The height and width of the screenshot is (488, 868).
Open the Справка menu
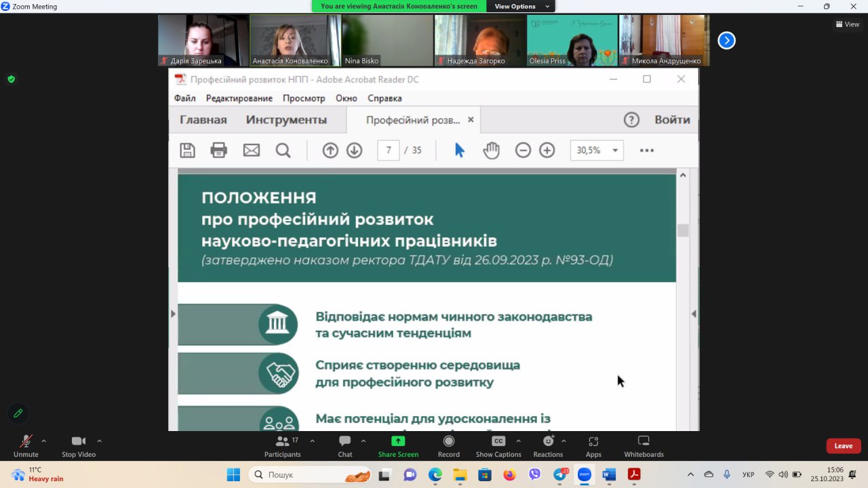click(384, 98)
